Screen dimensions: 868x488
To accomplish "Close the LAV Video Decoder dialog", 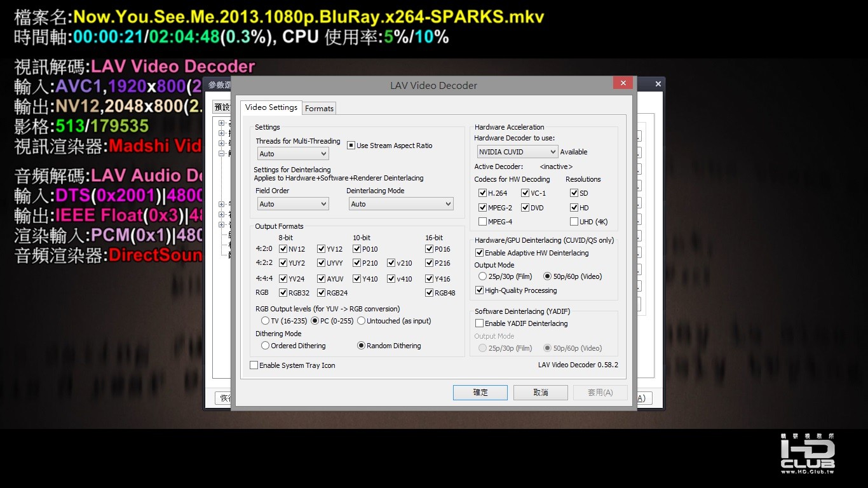I will click(x=622, y=83).
